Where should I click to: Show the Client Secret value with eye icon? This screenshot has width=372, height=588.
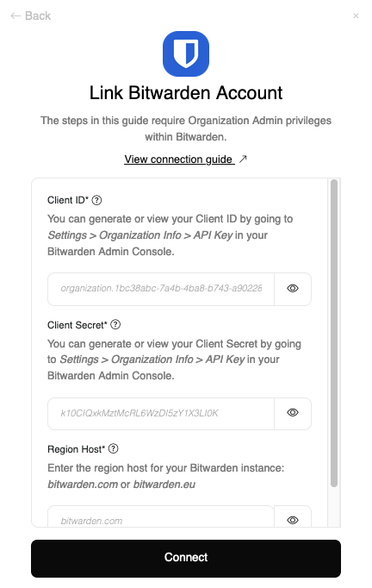click(x=293, y=413)
